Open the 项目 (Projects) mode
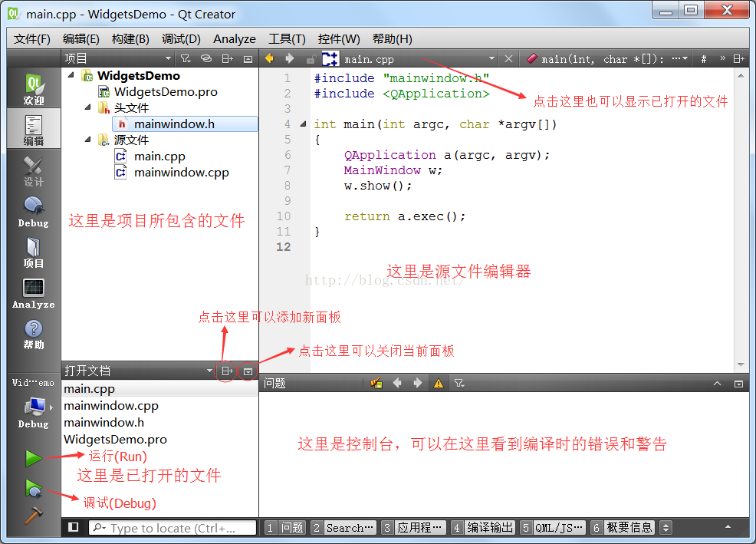This screenshot has width=756, height=544. point(33,252)
